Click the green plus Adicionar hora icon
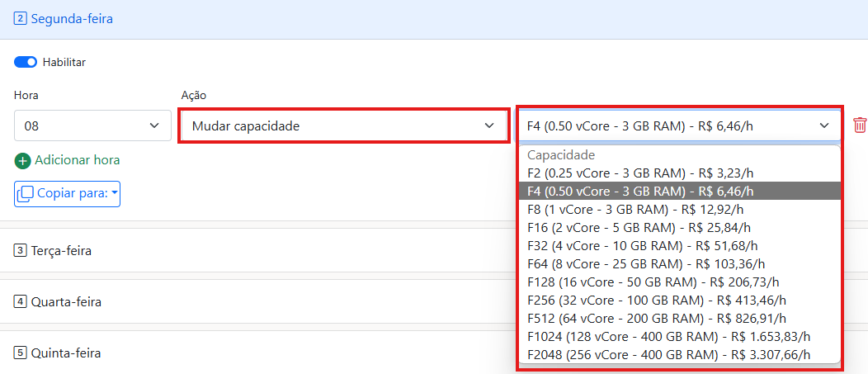868x374 pixels. click(x=23, y=160)
